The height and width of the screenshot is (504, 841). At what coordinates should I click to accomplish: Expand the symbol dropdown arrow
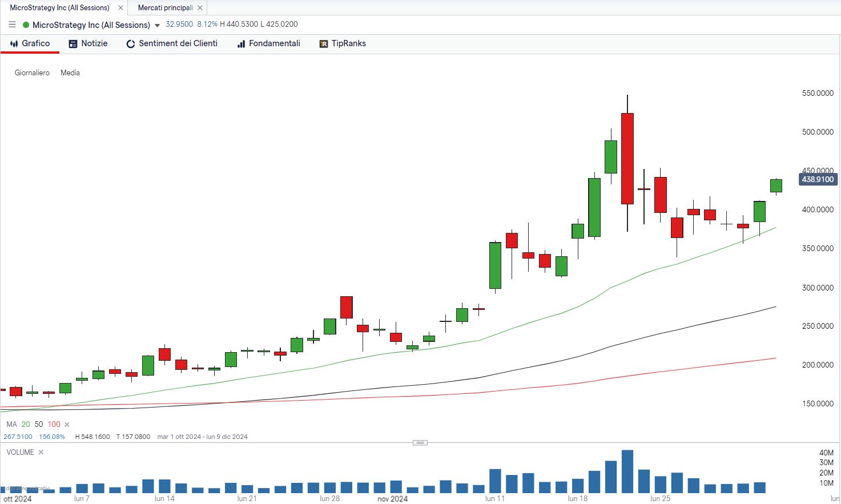pos(158,25)
